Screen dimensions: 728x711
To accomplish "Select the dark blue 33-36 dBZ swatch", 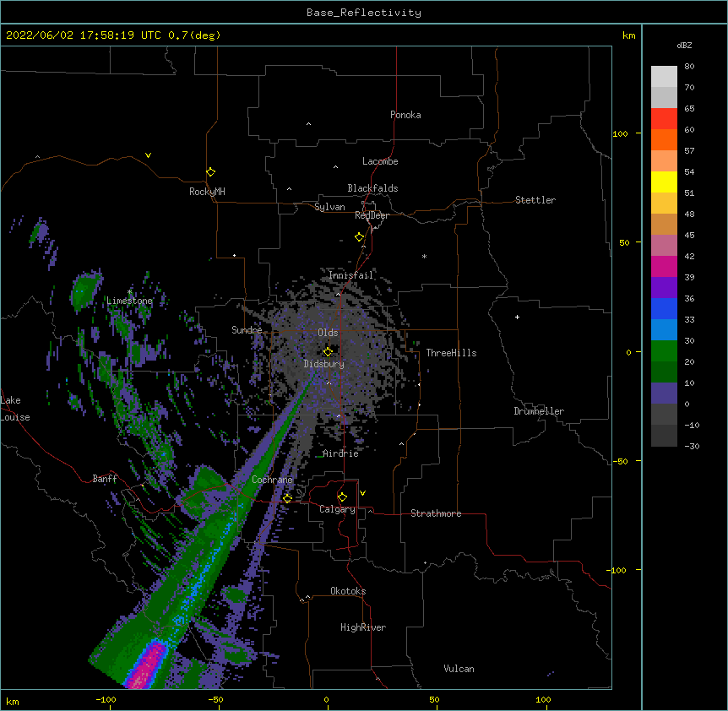I will point(664,308).
